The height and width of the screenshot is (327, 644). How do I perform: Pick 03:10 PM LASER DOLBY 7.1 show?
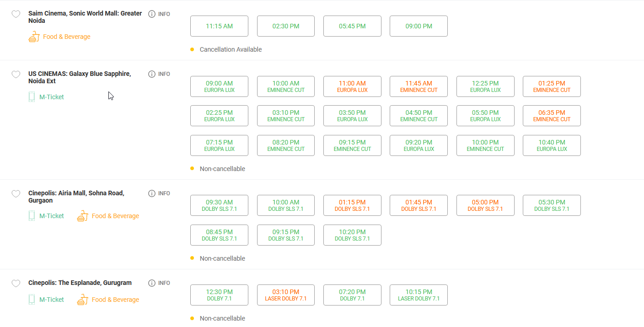(x=286, y=295)
